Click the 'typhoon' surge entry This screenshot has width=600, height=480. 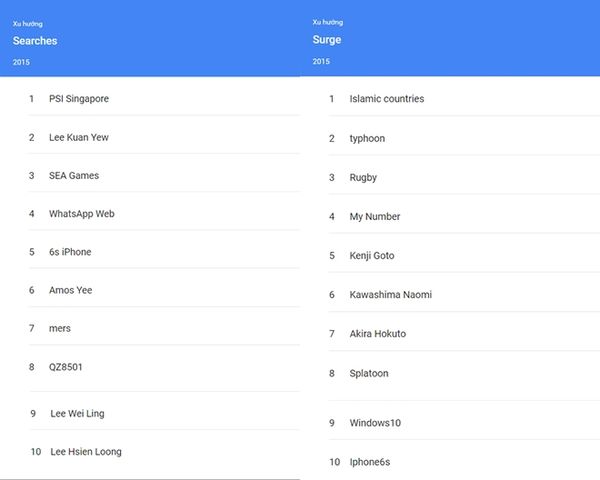click(367, 139)
